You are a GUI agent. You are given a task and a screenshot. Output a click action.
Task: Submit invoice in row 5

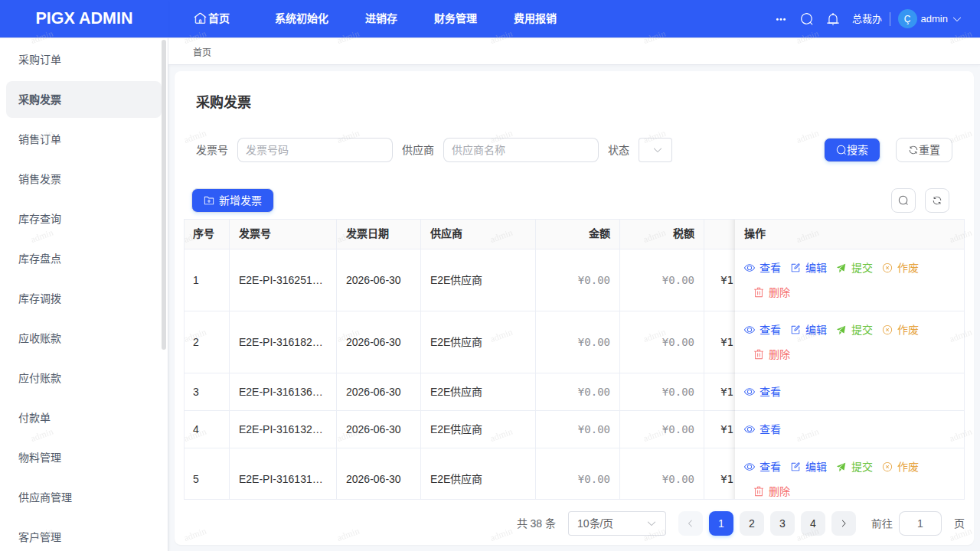854,467
